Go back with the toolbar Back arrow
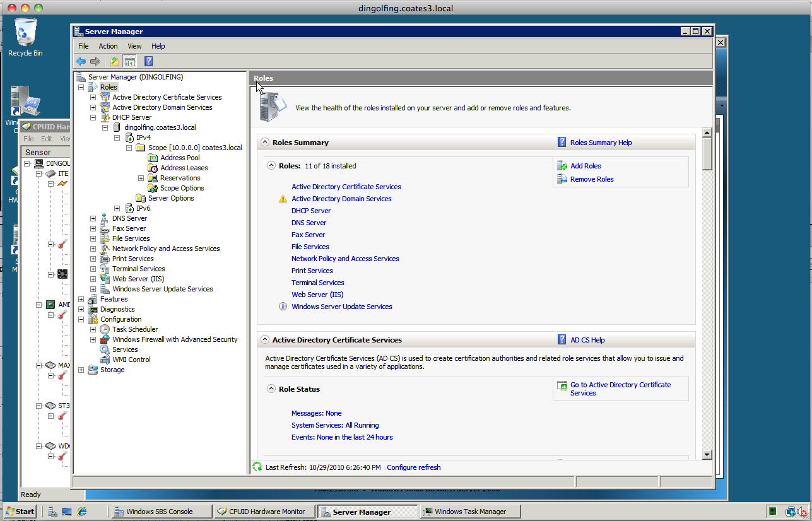This screenshot has width=812, height=521. point(81,61)
